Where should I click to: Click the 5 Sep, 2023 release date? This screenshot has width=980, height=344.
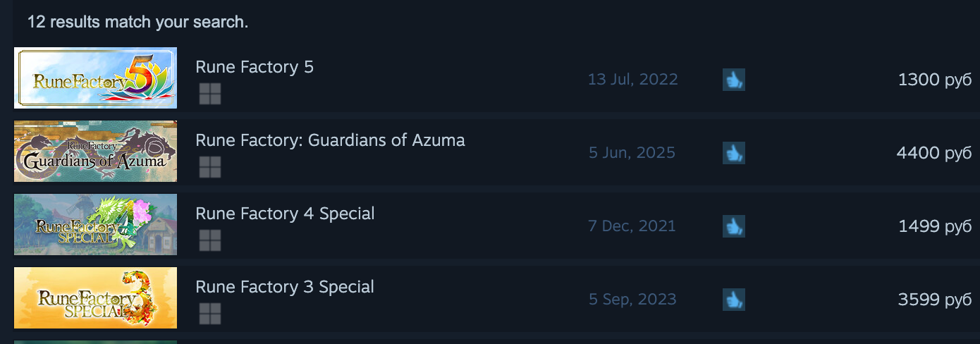[632, 300]
